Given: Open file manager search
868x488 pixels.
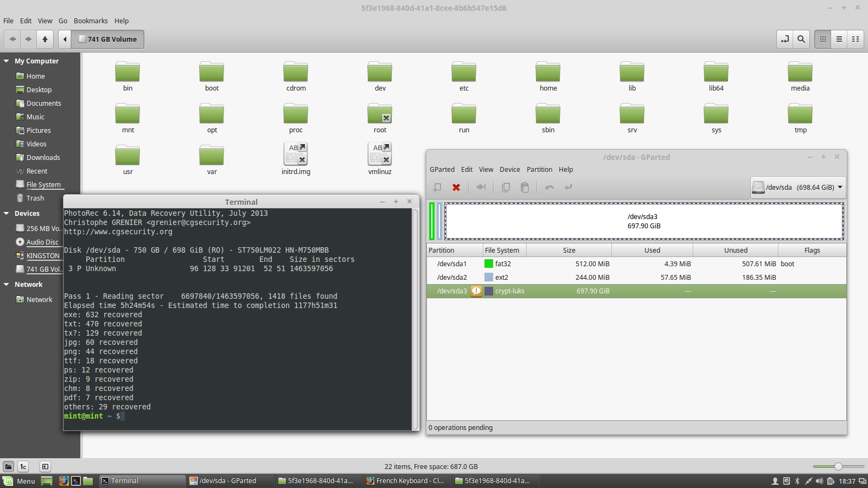Looking at the screenshot, I should click(x=801, y=39).
